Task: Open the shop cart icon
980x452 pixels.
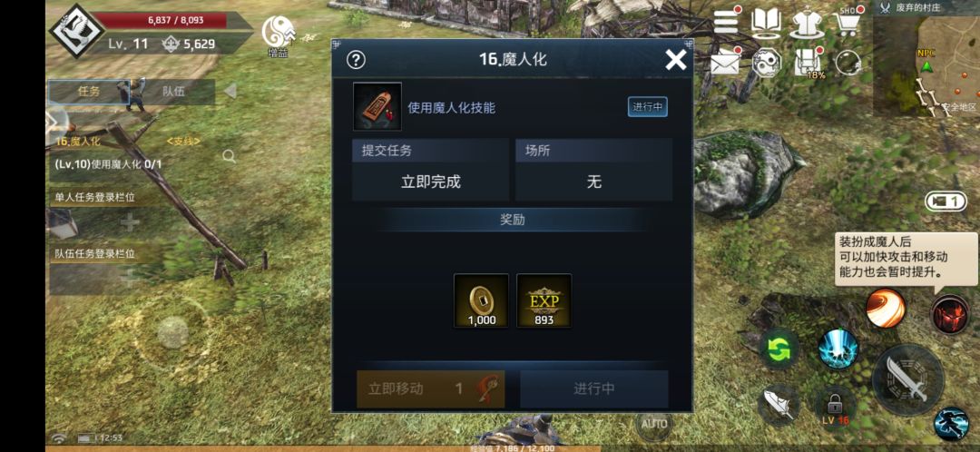Action: [x=847, y=23]
